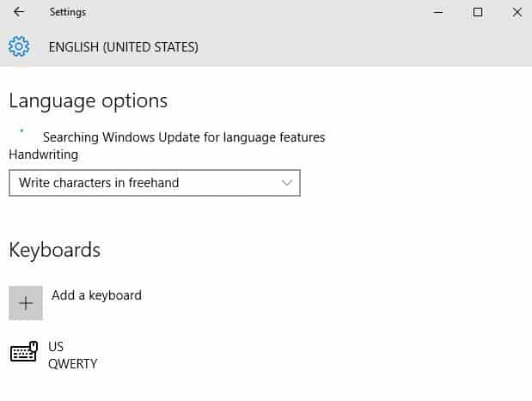Viewport: 532px width, 401px height.
Task: Maximize the Settings window
Action: pyautogui.click(x=478, y=12)
